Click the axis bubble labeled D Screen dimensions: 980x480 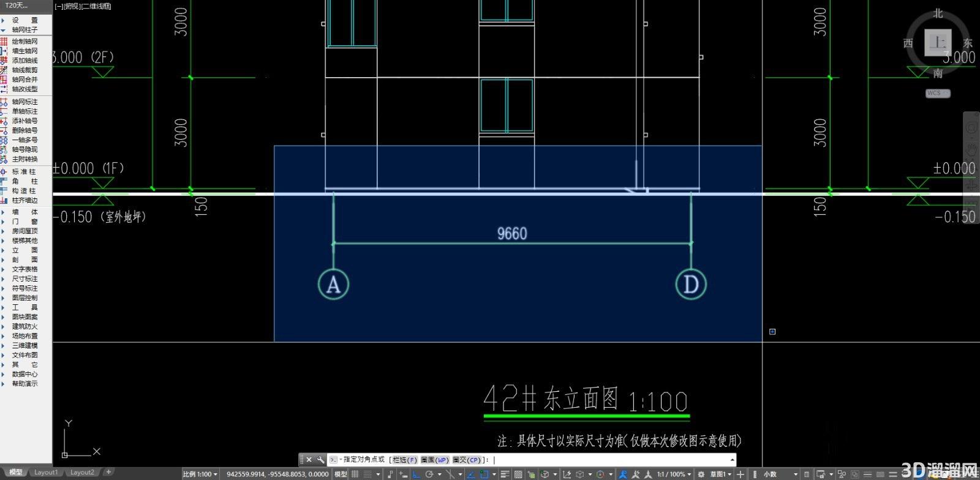tap(691, 284)
